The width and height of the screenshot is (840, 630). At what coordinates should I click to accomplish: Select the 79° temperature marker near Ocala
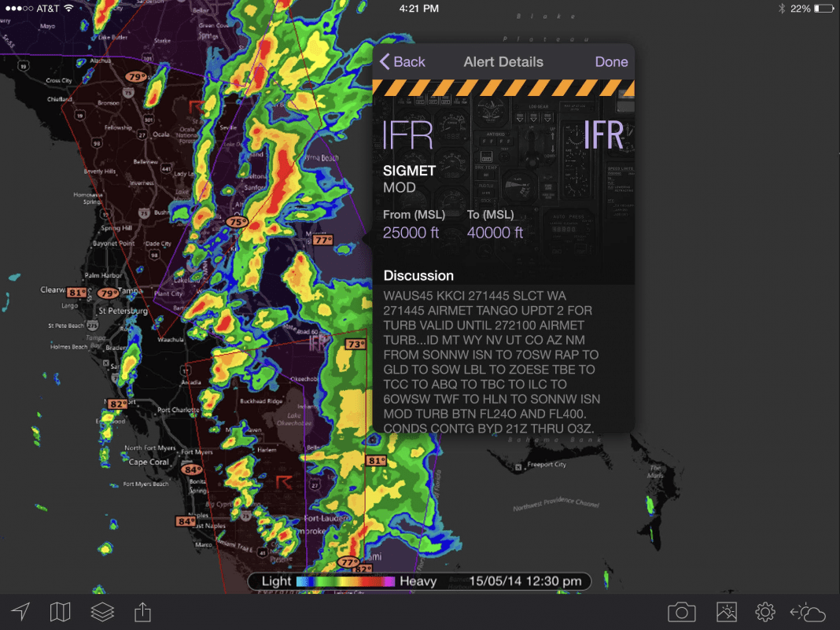tap(134, 76)
